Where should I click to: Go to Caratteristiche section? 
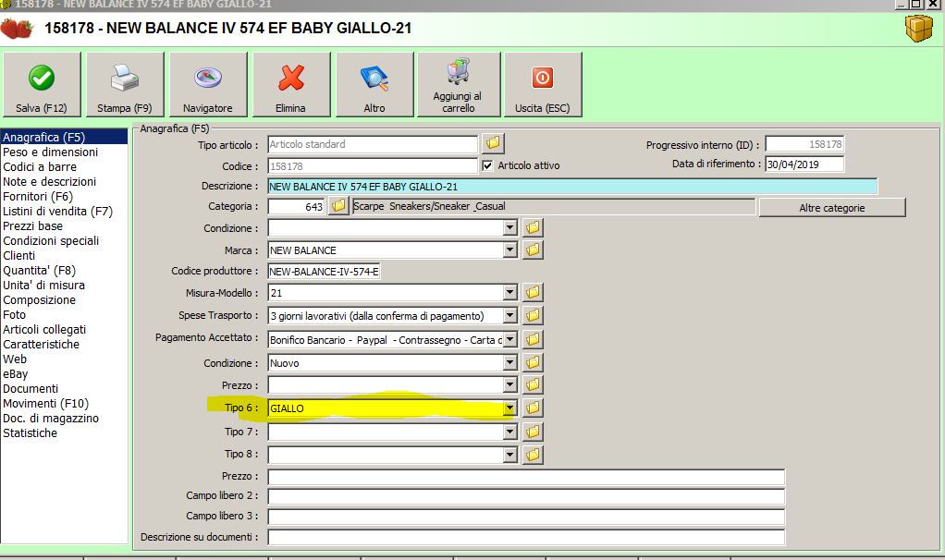[x=42, y=344]
